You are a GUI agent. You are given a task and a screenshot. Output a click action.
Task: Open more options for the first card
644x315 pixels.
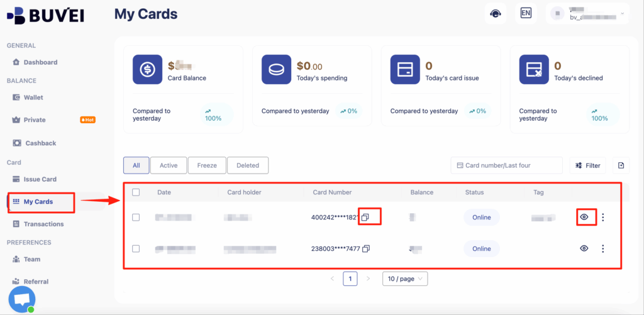click(602, 217)
